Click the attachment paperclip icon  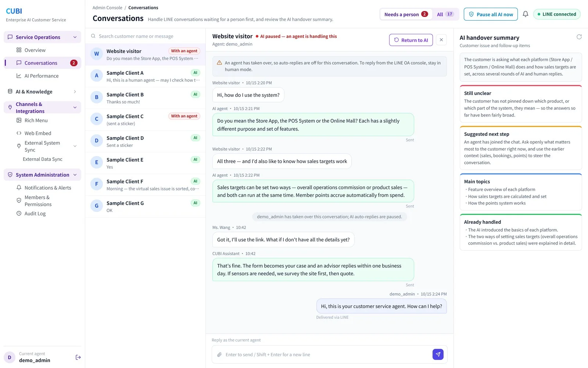[219, 355]
